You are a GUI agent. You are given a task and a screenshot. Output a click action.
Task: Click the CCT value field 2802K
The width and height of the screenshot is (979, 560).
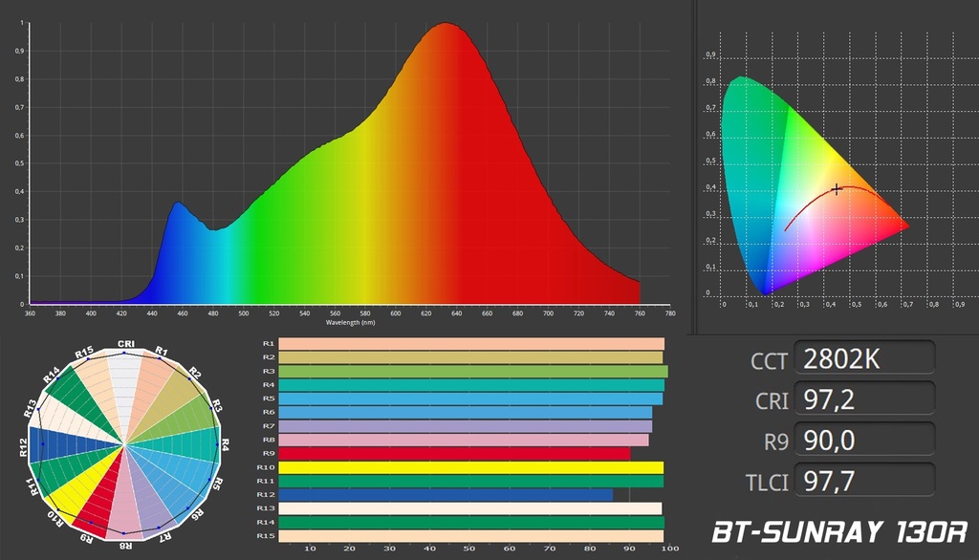pos(864,357)
